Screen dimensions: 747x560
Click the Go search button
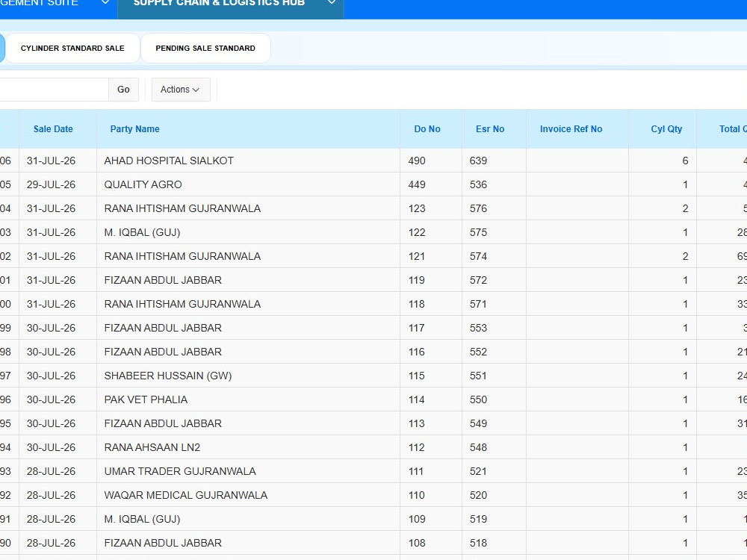[x=123, y=90]
